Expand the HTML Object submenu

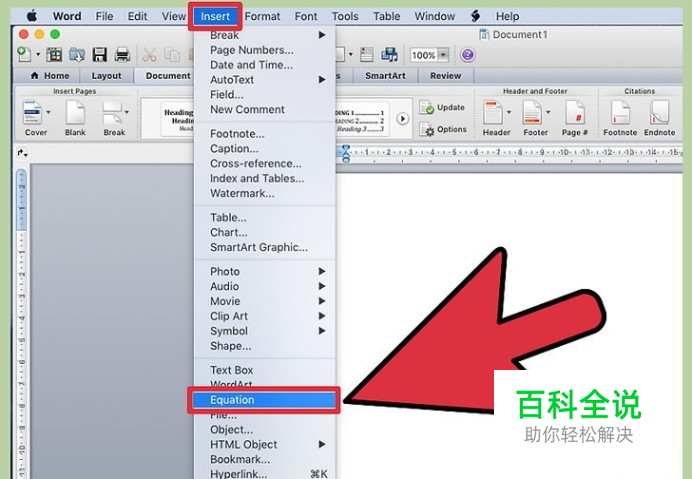tap(265, 445)
